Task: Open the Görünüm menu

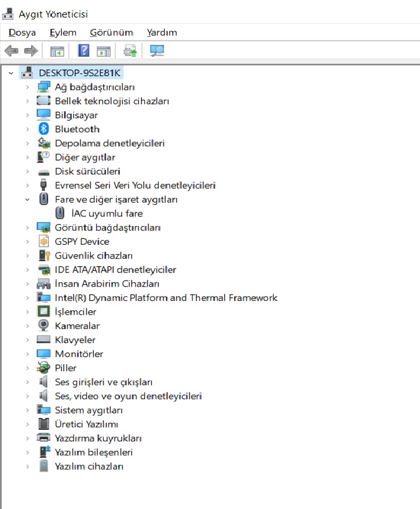Action: [x=111, y=32]
